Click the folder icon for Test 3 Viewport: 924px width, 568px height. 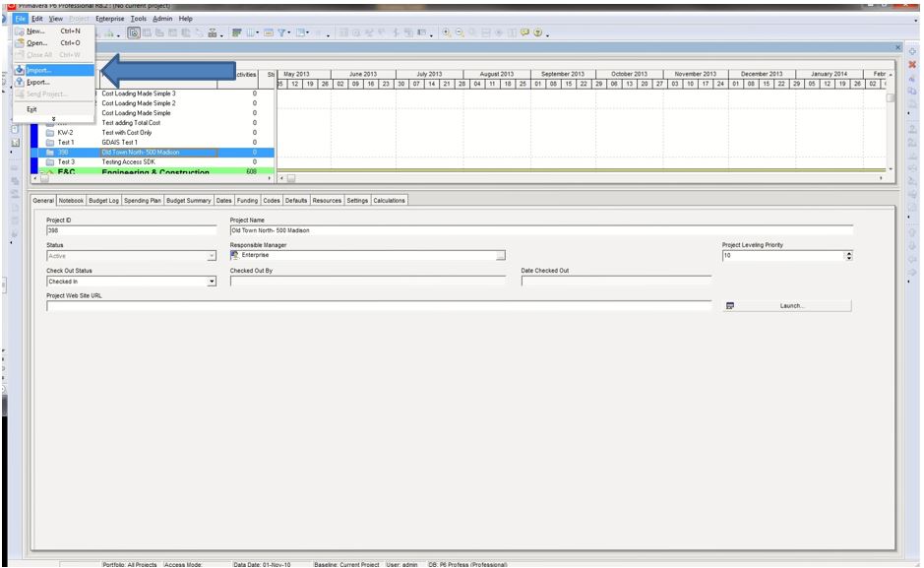pyautogui.click(x=49, y=161)
